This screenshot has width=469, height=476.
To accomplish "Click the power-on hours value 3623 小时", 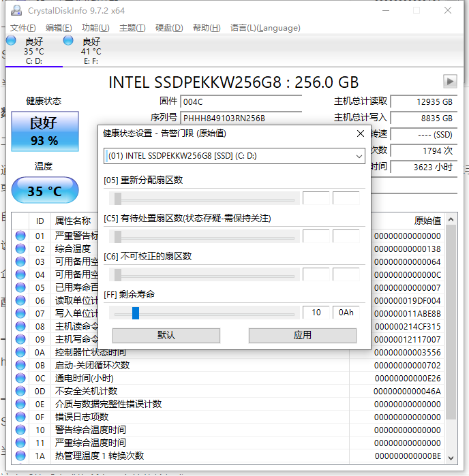I will pos(424,167).
